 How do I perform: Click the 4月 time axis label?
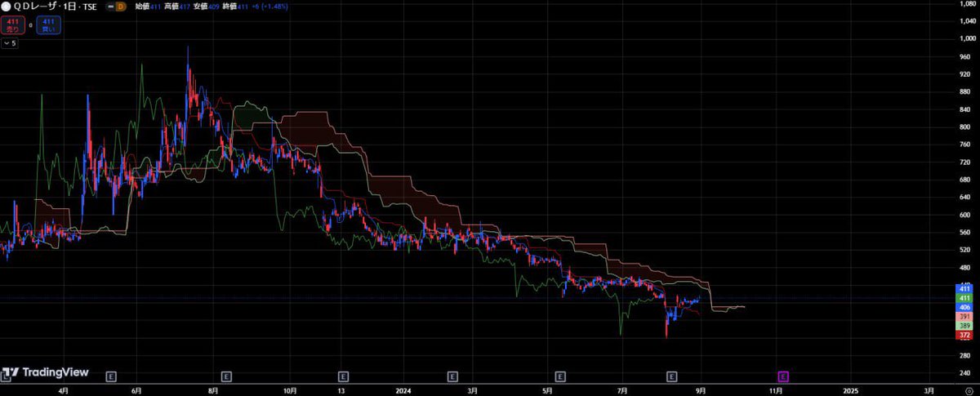click(63, 389)
